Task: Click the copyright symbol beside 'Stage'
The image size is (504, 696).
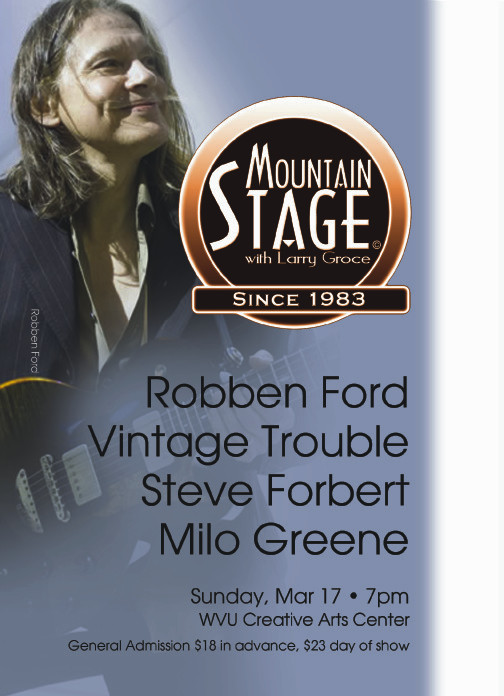Action: 377,244
